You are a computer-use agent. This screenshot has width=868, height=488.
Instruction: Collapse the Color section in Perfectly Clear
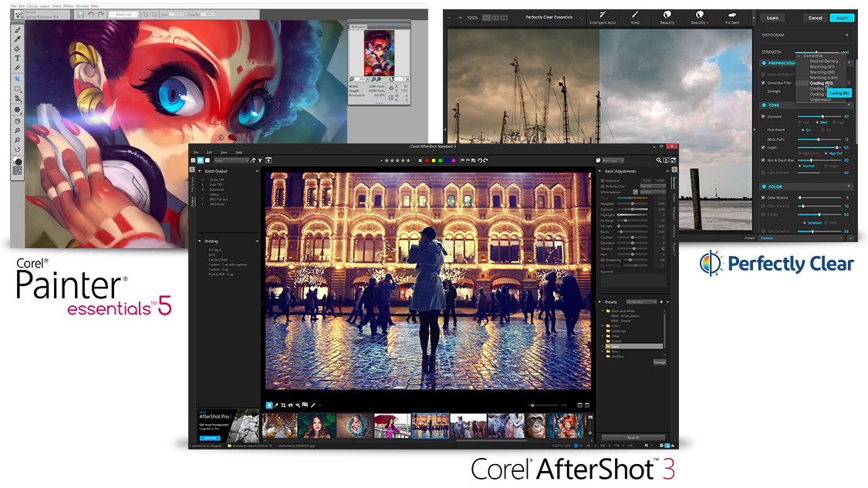(849, 187)
